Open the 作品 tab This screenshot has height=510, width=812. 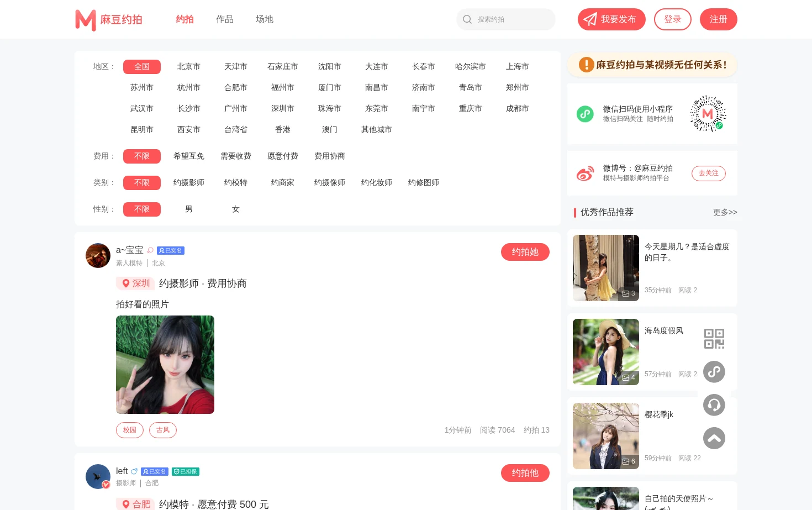point(225,19)
